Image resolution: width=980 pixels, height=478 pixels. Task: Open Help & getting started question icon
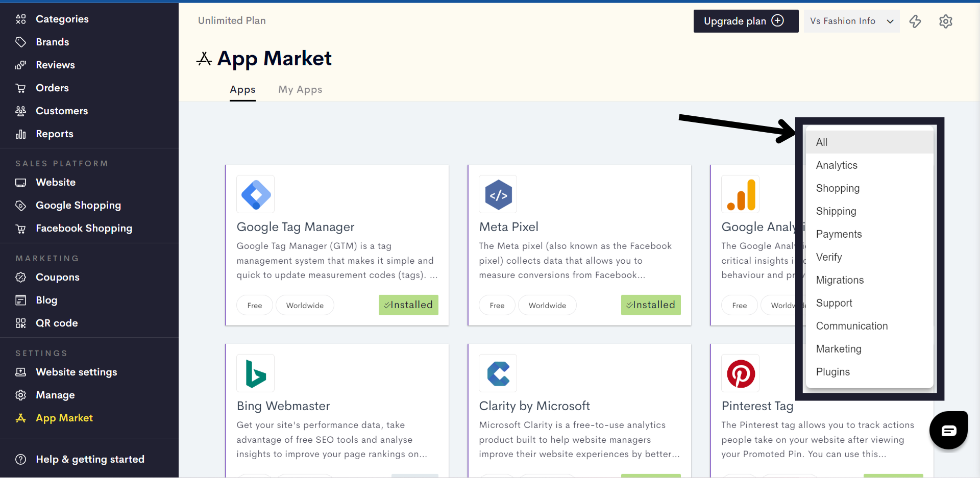(21, 459)
